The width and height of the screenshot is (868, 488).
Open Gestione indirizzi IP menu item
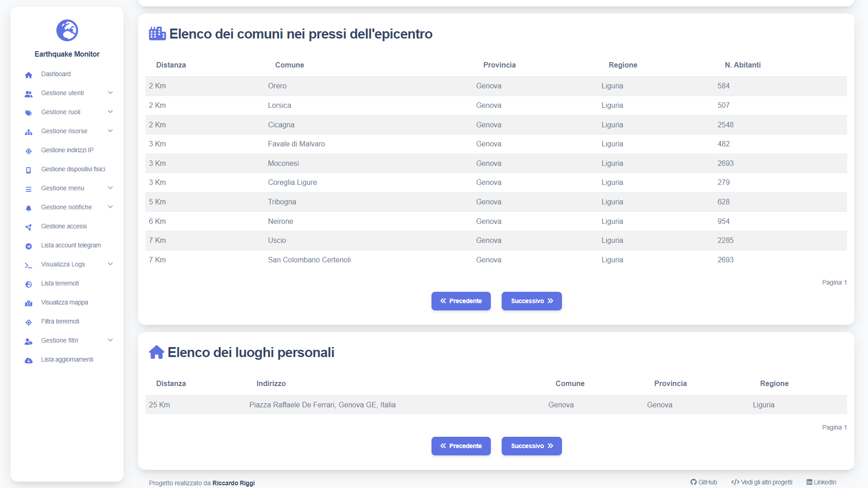click(67, 150)
